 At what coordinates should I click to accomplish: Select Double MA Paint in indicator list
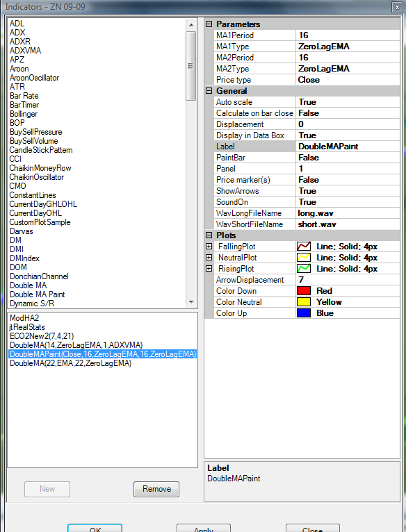38,294
